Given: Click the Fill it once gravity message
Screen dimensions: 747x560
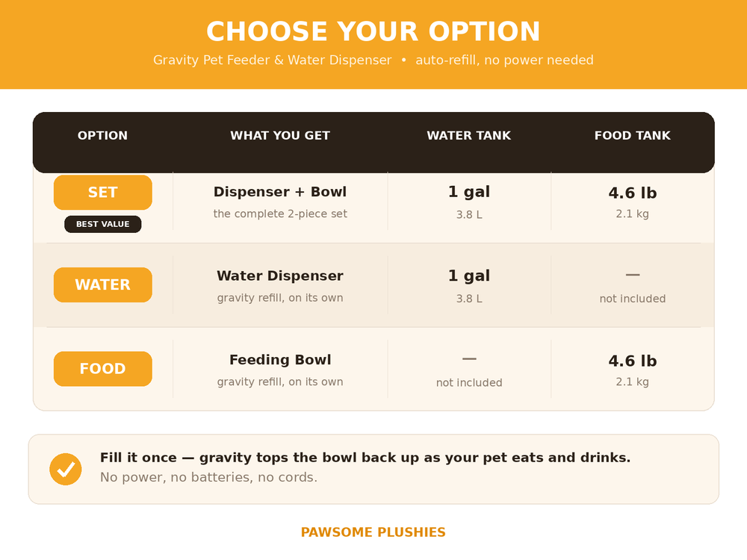Looking at the screenshot, I should (365, 458).
